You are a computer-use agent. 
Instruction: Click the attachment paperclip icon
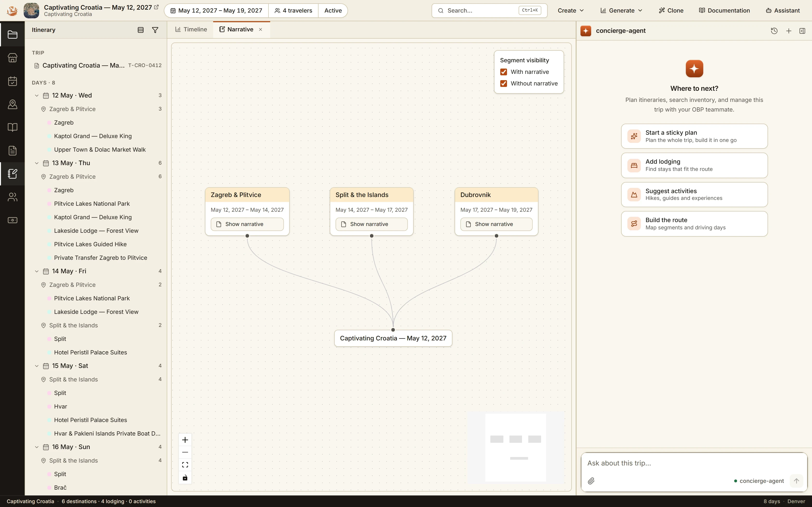coord(591,481)
